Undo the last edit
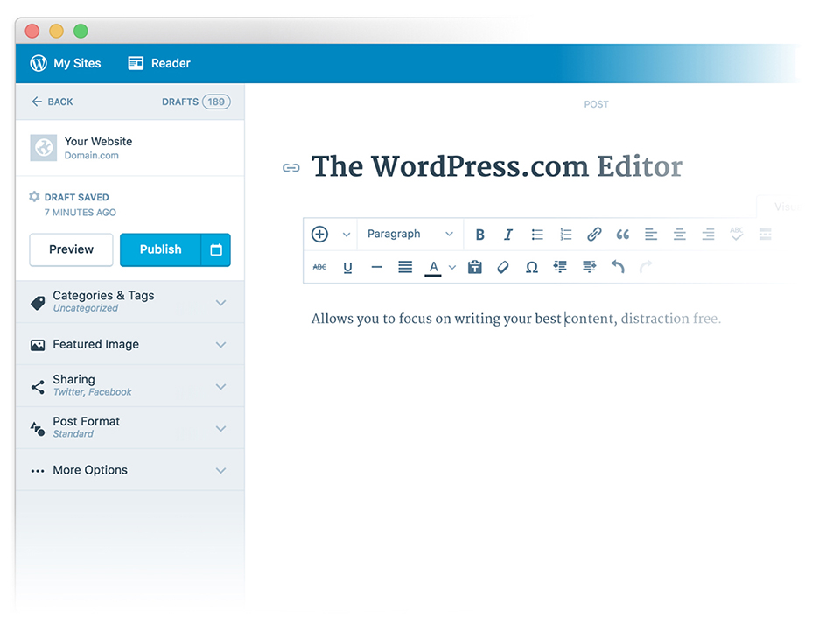Viewport: 840px width, 632px height. pyautogui.click(x=618, y=266)
